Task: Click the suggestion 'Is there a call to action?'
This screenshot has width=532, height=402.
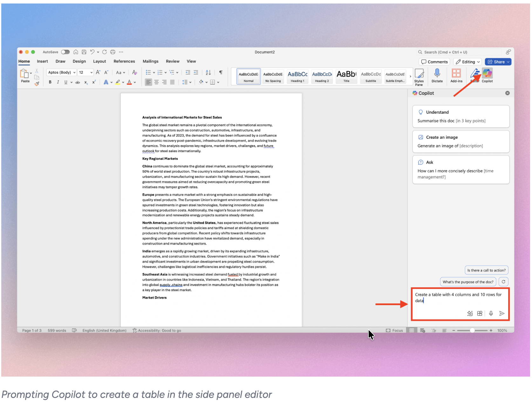Action: pyautogui.click(x=486, y=270)
